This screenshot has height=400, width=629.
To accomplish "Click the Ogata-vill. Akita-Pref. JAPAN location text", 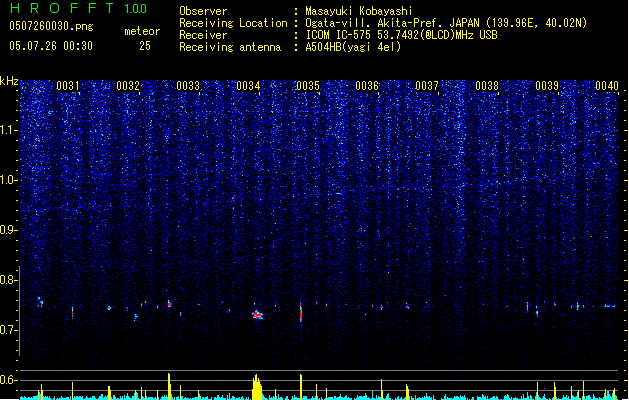I will click(x=446, y=23).
